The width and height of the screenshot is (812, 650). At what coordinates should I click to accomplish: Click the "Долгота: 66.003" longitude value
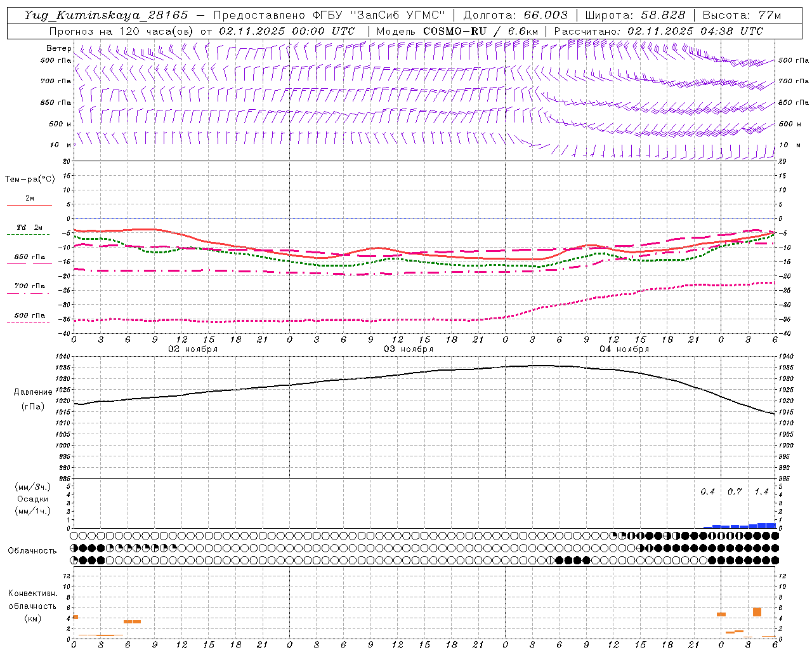tap(516, 15)
